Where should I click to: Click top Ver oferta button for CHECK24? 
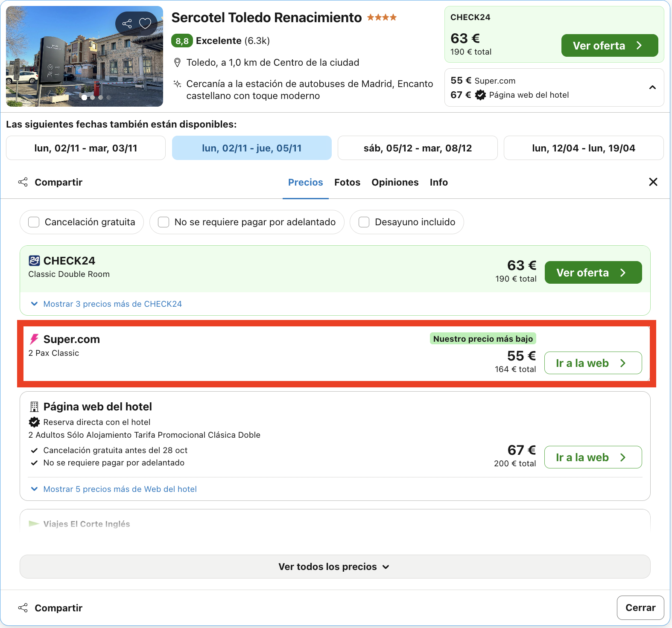[610, 46]
